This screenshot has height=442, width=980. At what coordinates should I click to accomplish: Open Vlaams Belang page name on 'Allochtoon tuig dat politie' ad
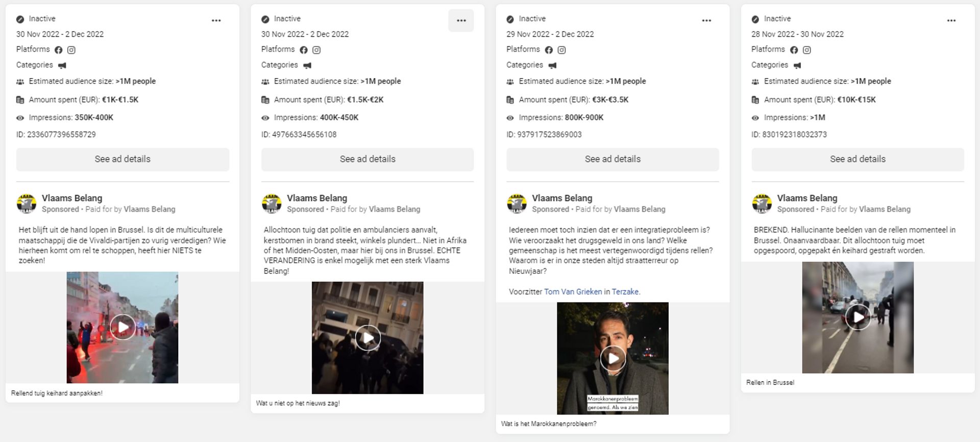tap(317, 198)
